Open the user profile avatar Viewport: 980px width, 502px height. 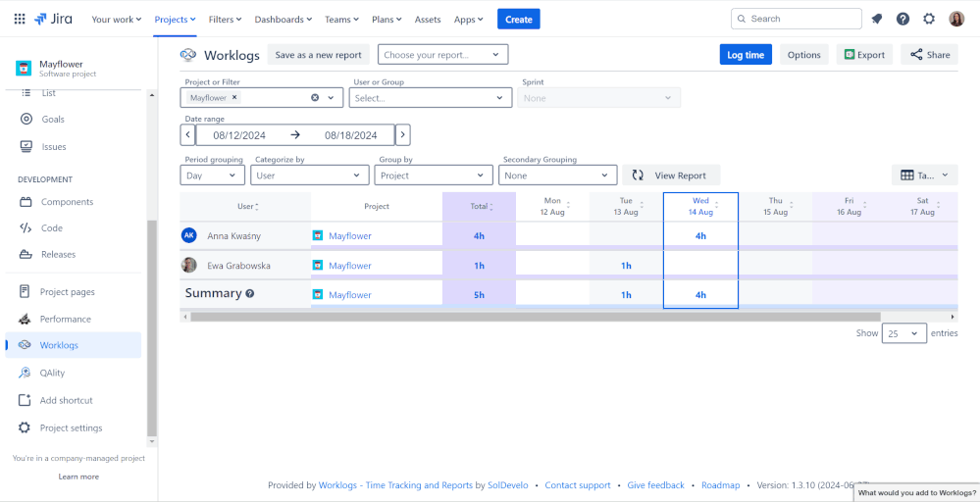(956, 19)
